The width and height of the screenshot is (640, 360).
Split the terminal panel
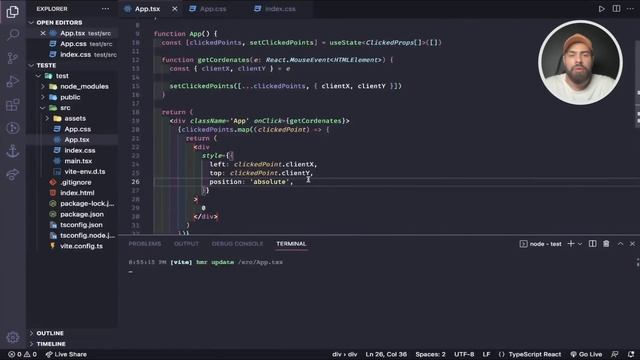click(592, 244)
